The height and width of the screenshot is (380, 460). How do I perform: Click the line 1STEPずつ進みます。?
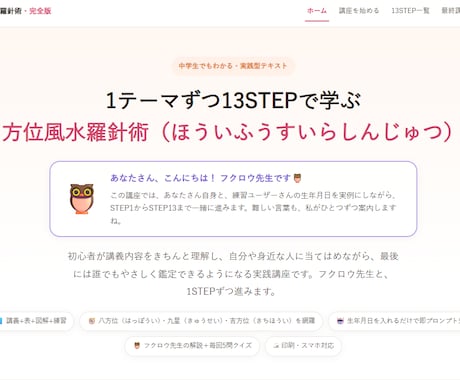click(231, 292)
